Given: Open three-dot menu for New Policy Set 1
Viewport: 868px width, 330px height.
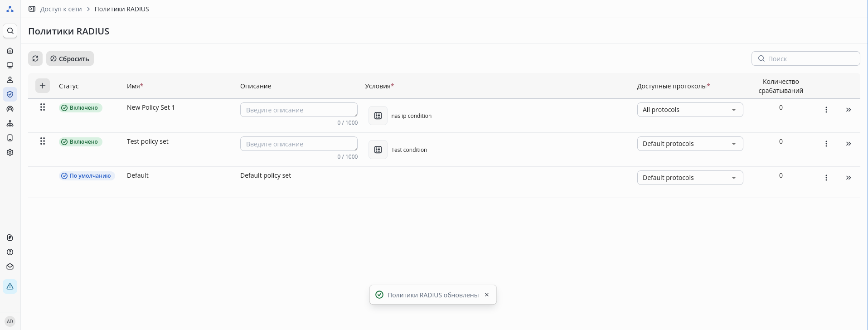Looking at the screenshot, I should point(826,110).
